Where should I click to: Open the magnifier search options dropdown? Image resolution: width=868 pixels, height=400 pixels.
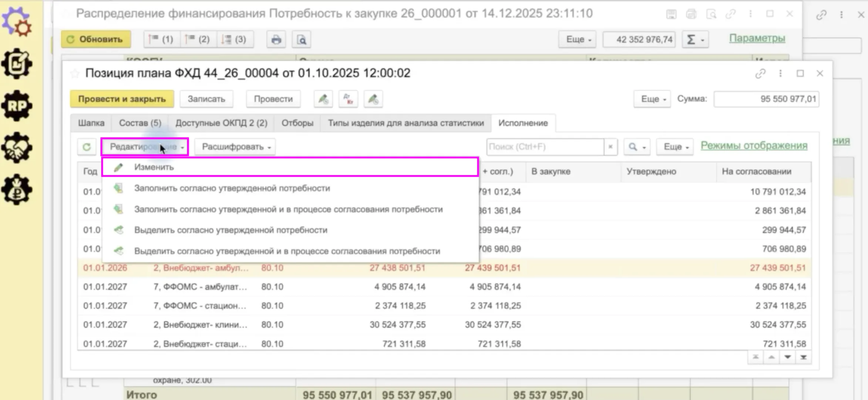(637, 147)
